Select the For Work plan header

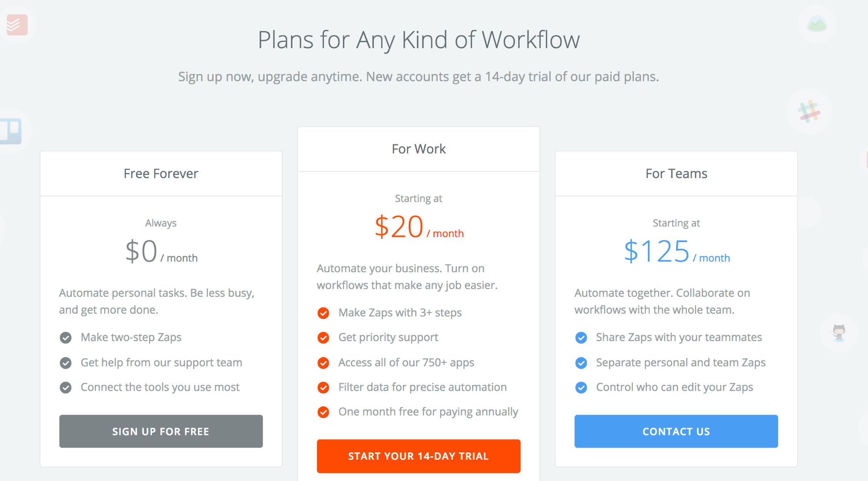pos(419,149)
